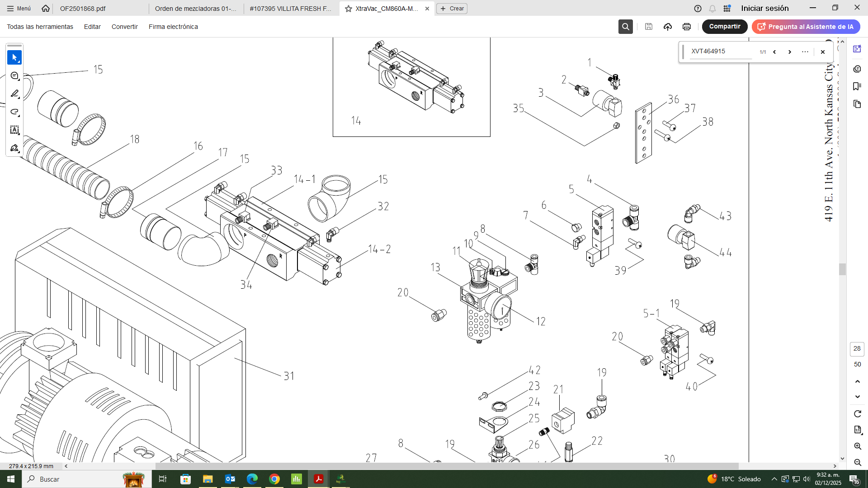Image resolution: width=868 pixels, height=488 pixels.
Task: Open the Convertir menu item
Action: coord(124,27)
